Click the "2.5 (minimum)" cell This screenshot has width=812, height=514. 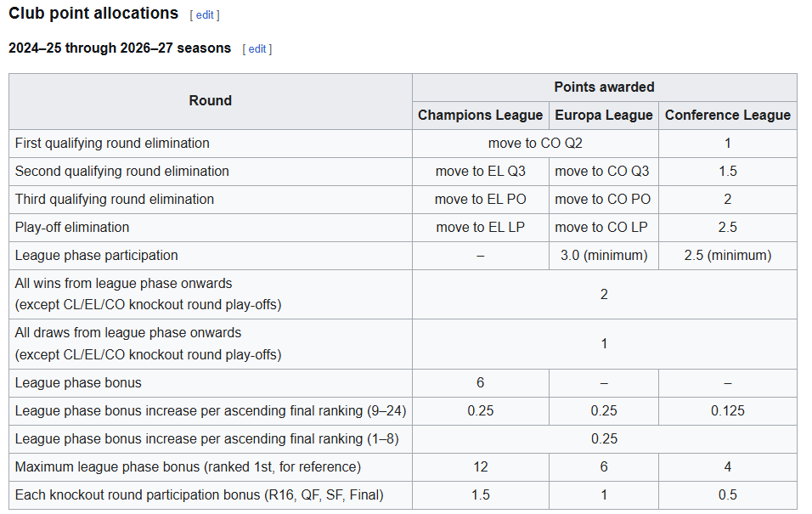(727, 255)
